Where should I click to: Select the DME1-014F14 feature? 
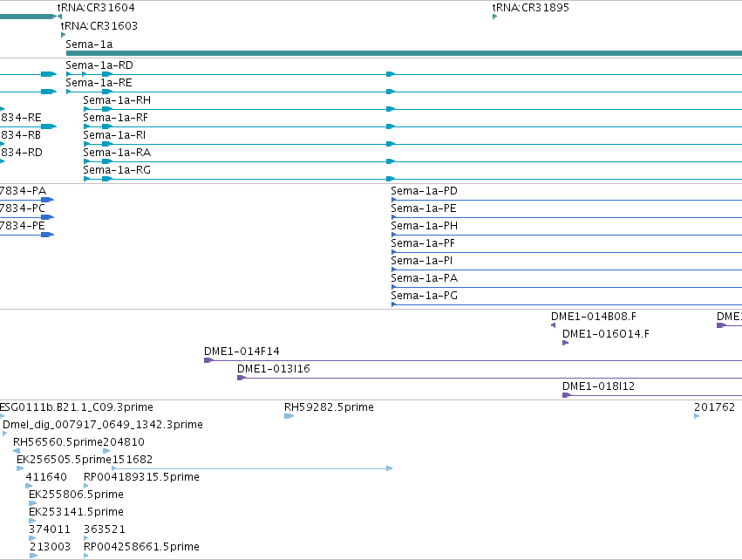tap(242, 352)
